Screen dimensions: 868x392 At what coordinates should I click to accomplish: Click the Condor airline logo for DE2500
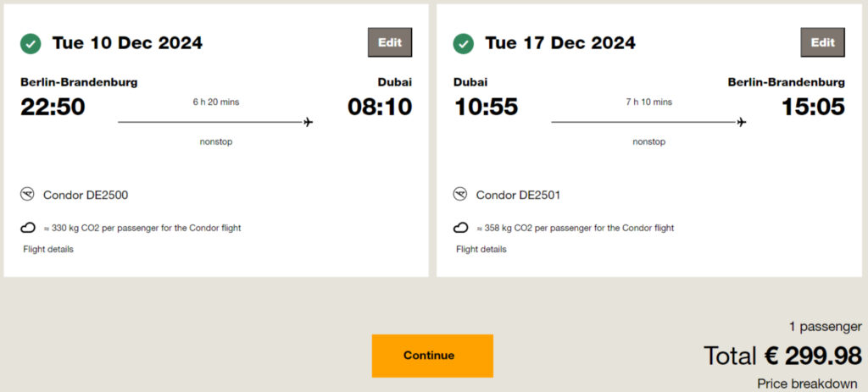click(28, 195)
